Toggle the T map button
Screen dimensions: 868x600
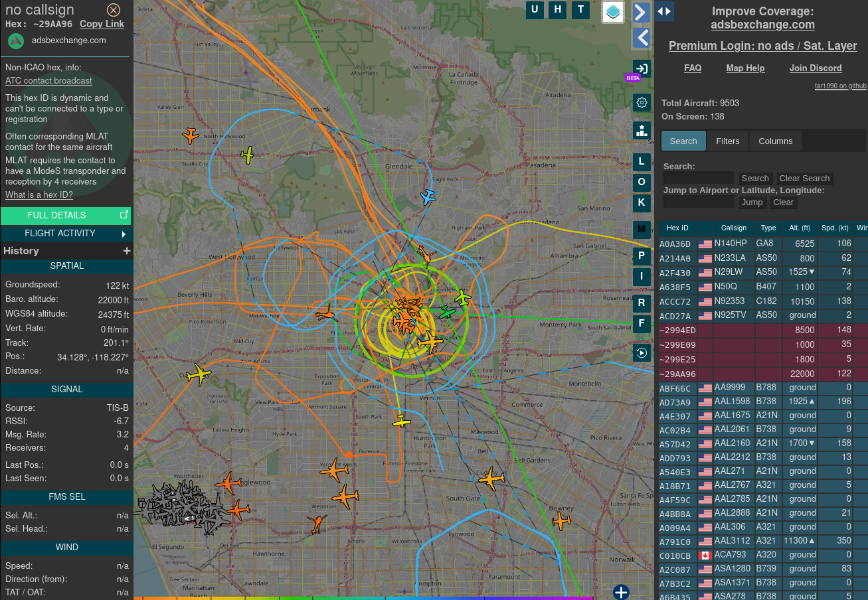pos(581,9)
